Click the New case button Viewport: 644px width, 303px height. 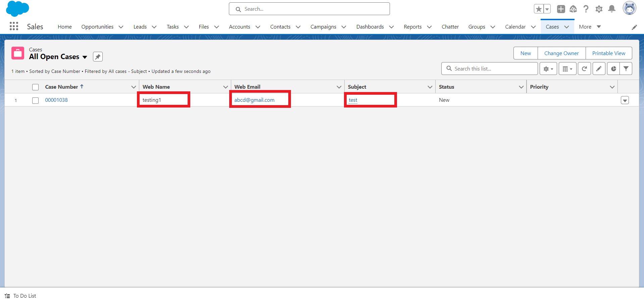click(x=526, y=53)
